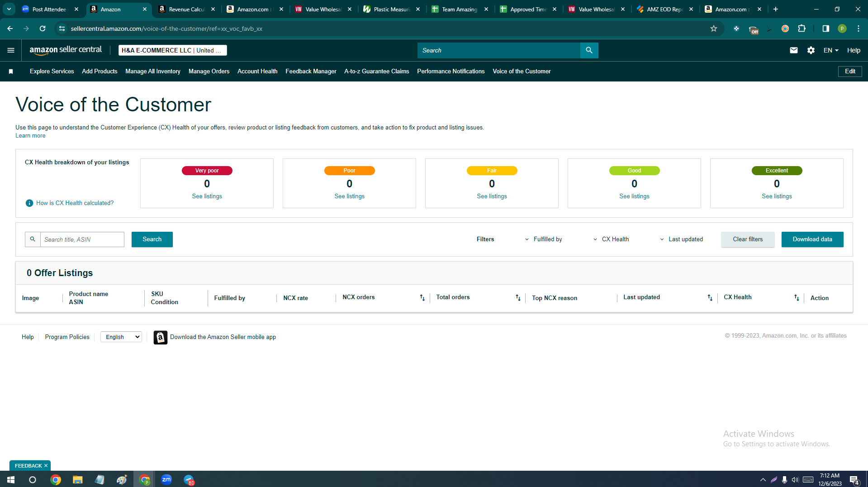
Task: Click the Amazon Seller mobile app icon
Action: tap(160, 337)
